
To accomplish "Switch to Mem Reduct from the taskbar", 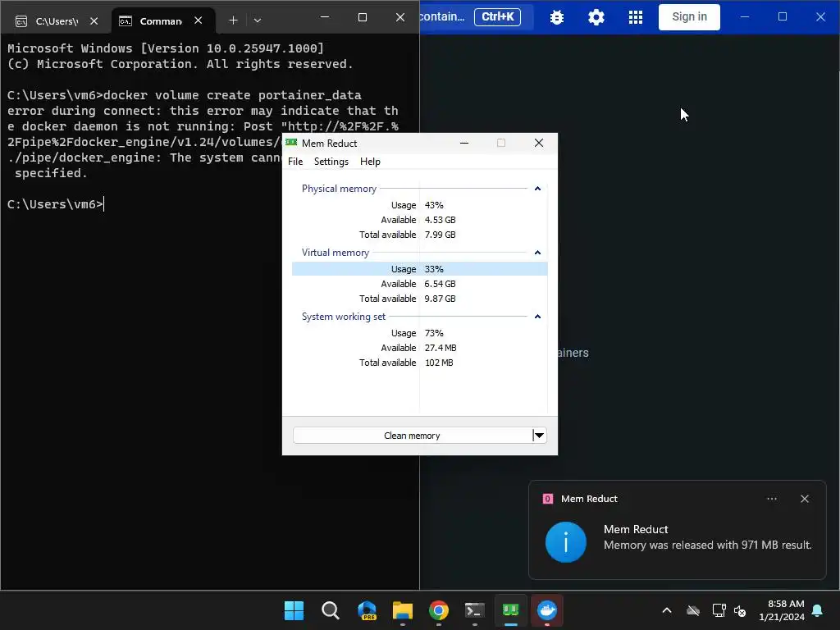I will [x=510, y=610].
